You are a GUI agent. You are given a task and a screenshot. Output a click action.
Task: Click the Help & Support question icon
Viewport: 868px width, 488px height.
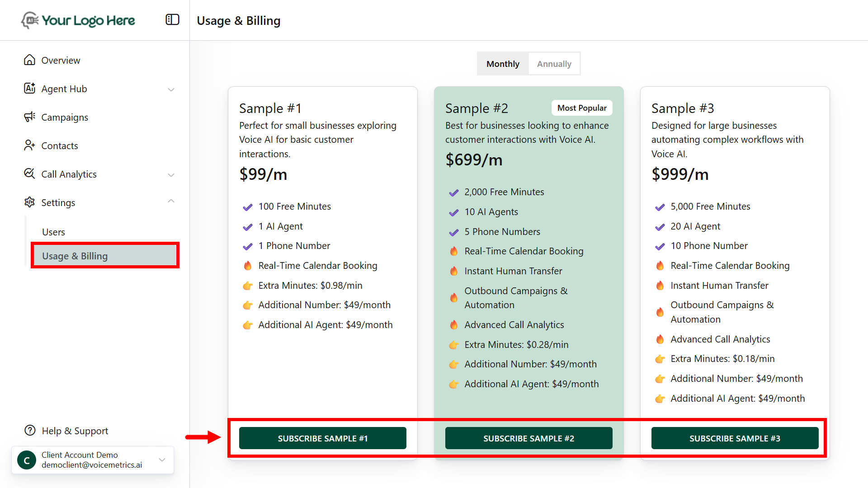30,431
